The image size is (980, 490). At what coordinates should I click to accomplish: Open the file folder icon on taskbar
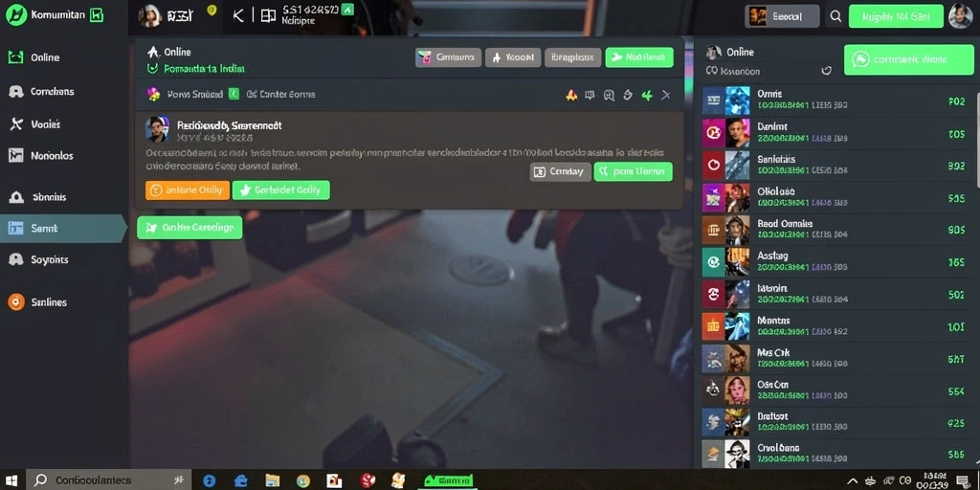(272, 480)
